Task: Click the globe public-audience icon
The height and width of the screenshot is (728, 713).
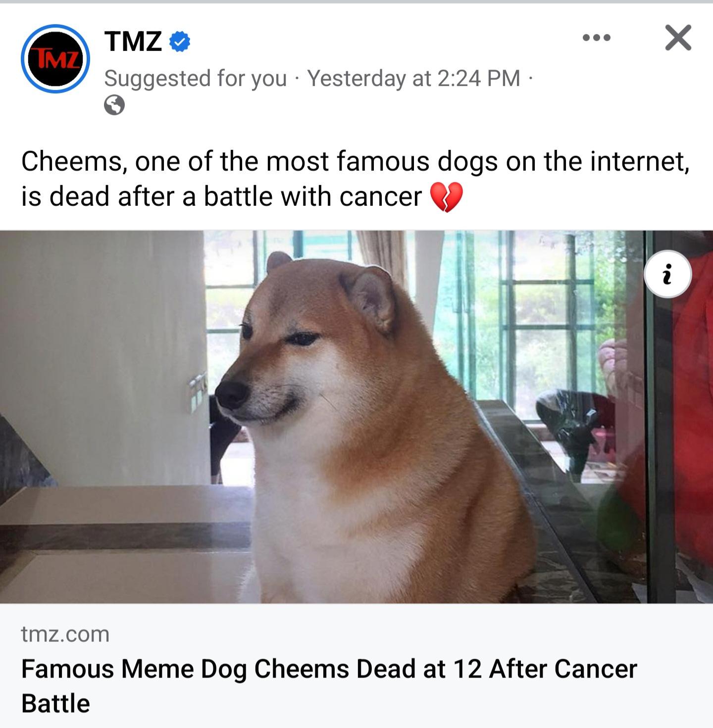Action: pos(114,105)
